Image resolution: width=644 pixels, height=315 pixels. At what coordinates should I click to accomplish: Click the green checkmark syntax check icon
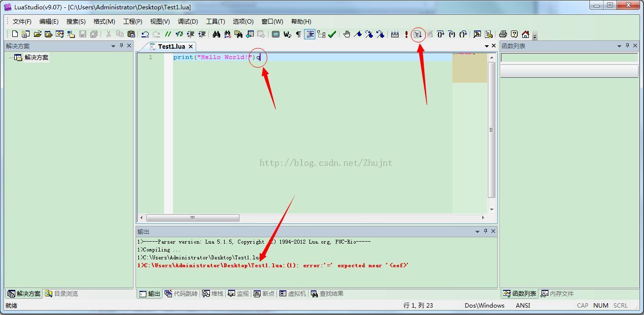pos(332,34)
